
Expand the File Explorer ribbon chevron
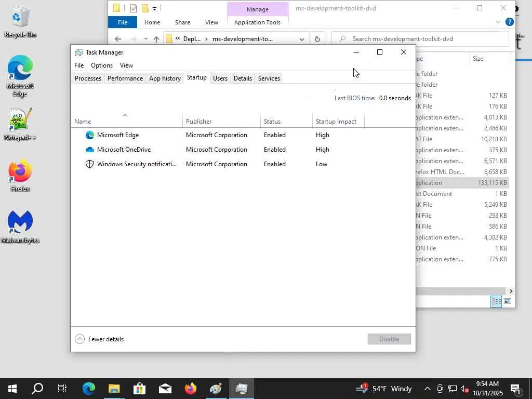pos(498,22)
